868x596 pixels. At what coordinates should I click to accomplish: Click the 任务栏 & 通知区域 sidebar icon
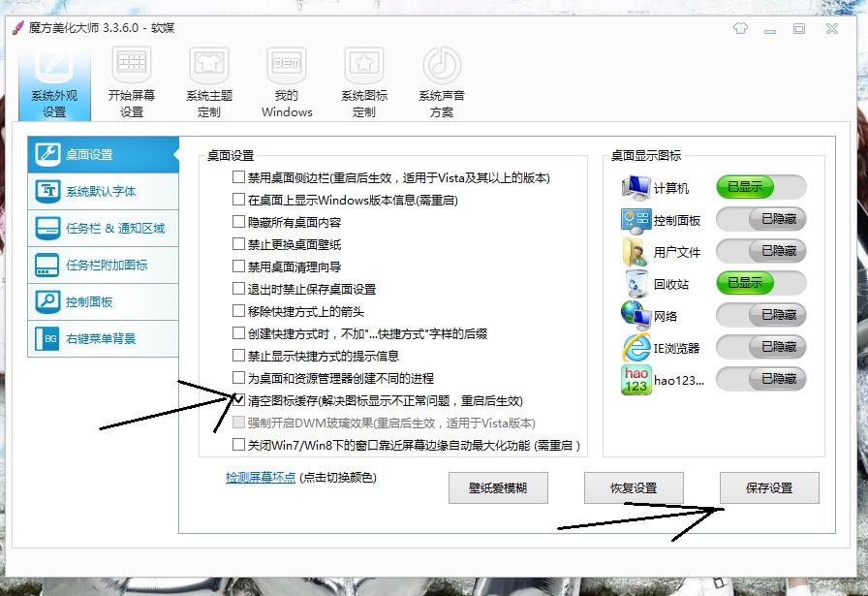pos(48,228)
